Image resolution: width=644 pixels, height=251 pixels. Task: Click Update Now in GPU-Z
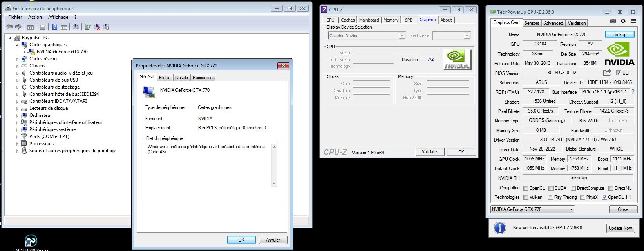(620, 228)
